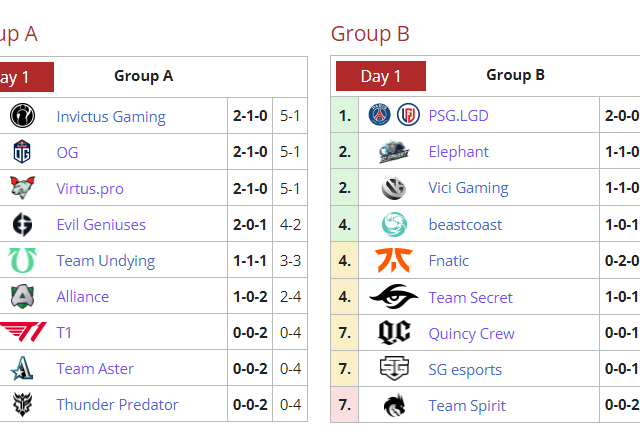This screenshot has width=640, height=434.
Task: Click the Team Secret logo icon
Action: pos(394,297)
